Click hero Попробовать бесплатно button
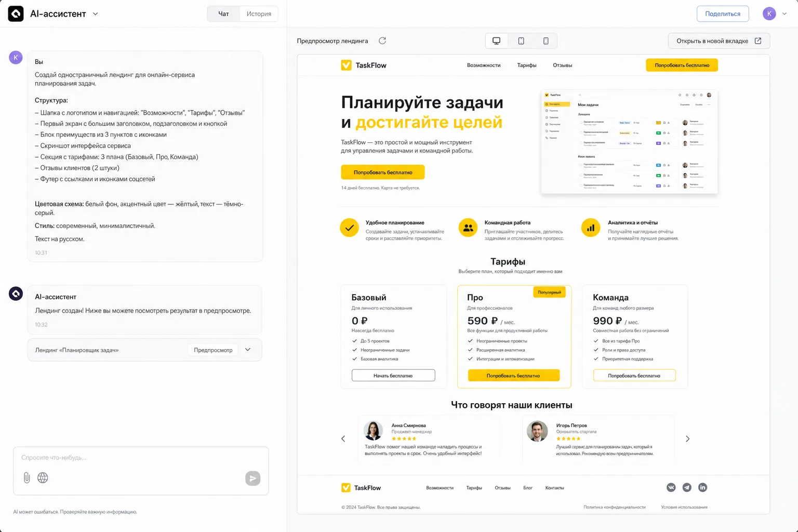The height and width of the screenshot is (532, 798). click(383, 172)
